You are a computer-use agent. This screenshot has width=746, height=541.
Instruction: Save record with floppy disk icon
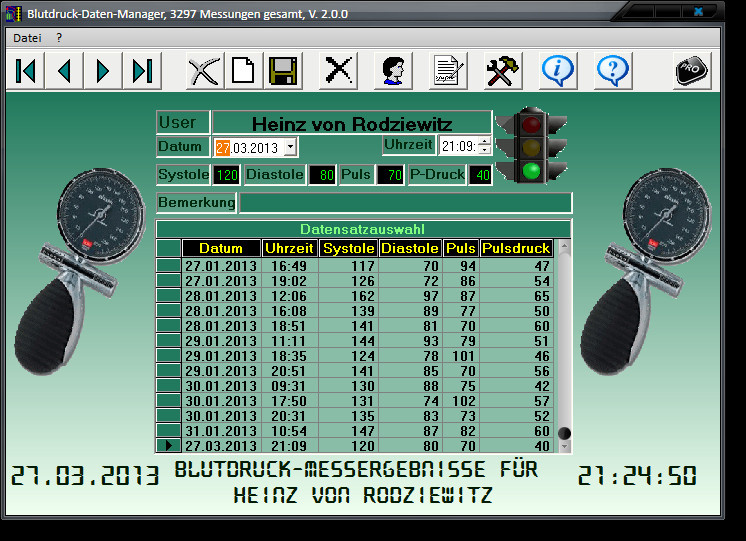pos(283,71)
